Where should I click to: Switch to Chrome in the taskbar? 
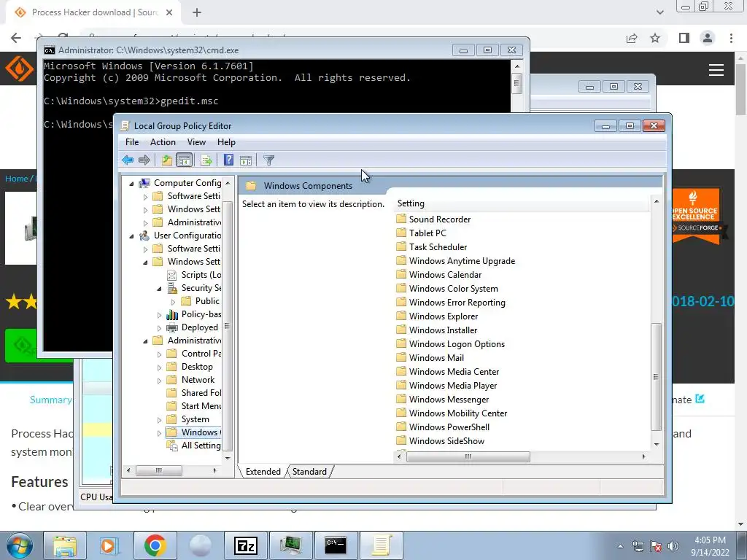click(155, 545)
